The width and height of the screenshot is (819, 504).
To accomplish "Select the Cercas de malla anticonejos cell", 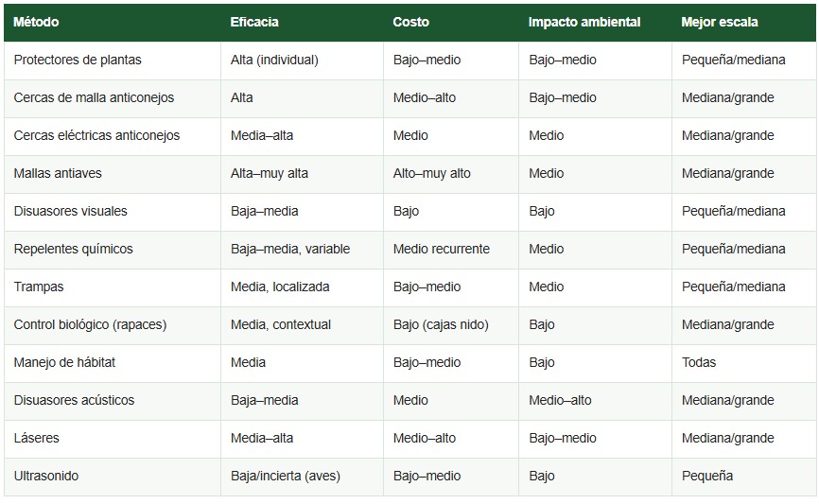I will tap(113, 98).
